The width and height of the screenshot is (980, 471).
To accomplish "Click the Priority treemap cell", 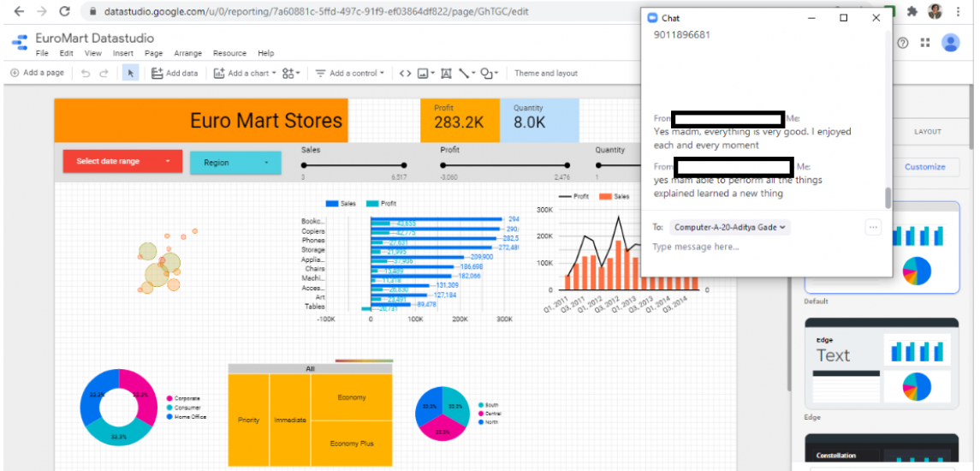I will 249,420.
